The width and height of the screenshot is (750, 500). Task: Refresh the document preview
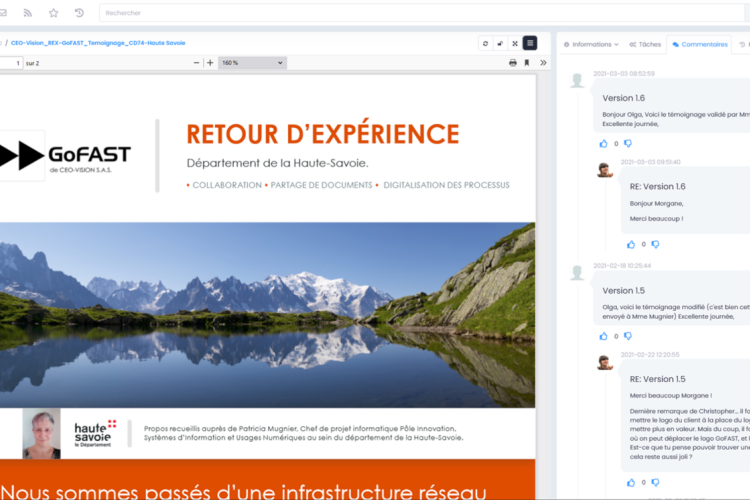pos(485,43)
